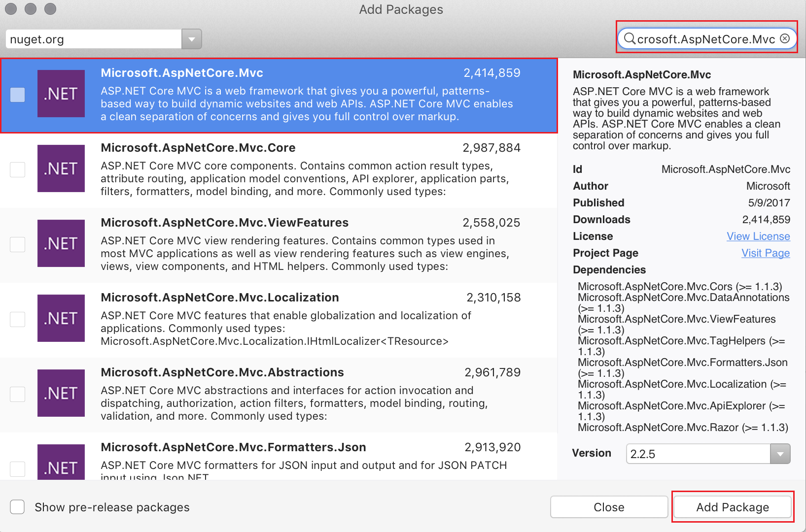Click the download count 2,558,025
806x532 pixels.
(x=491, y=223)
